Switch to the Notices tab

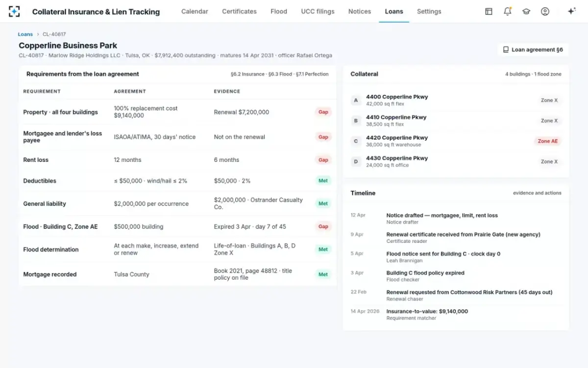(x=360, y=11)
